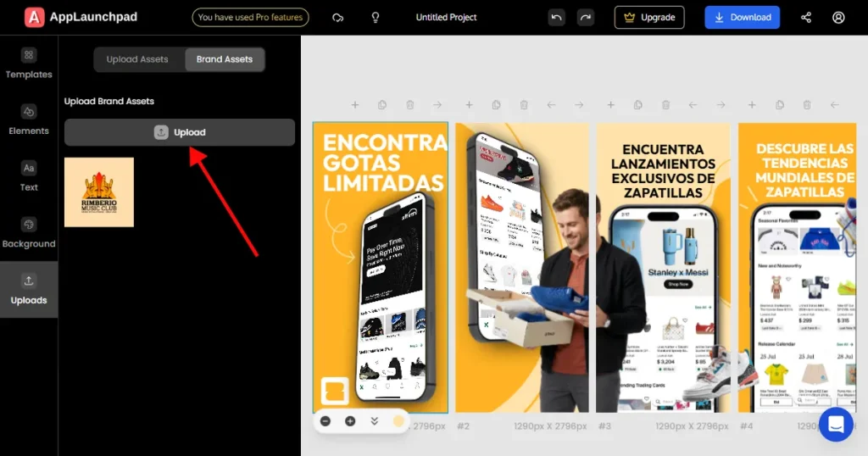This screenshot has width=868, height=456.
Task: Select the DESCUBRE LAS TENDENCIAS screenshot
Action: (797, 268)
